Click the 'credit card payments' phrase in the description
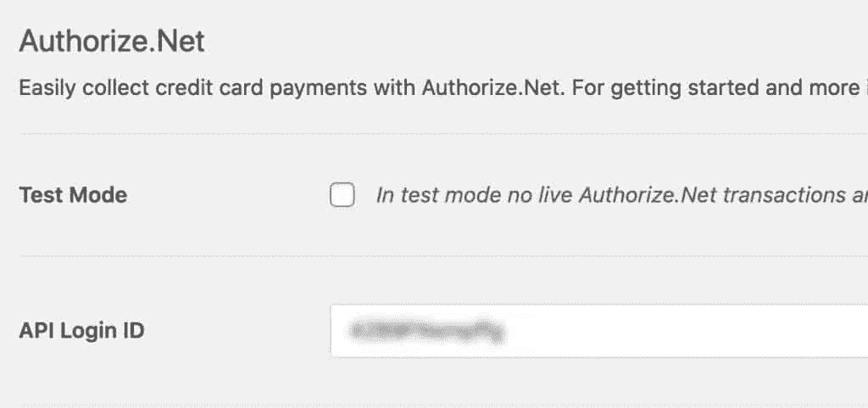This screenshot has width=868, height=408. click(x=261, y=88)
